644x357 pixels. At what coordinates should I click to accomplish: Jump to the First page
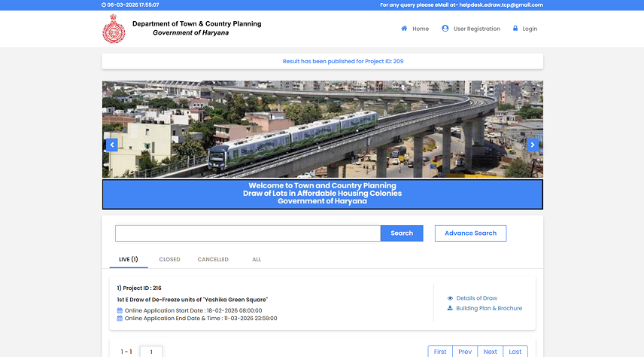[440, 352]
